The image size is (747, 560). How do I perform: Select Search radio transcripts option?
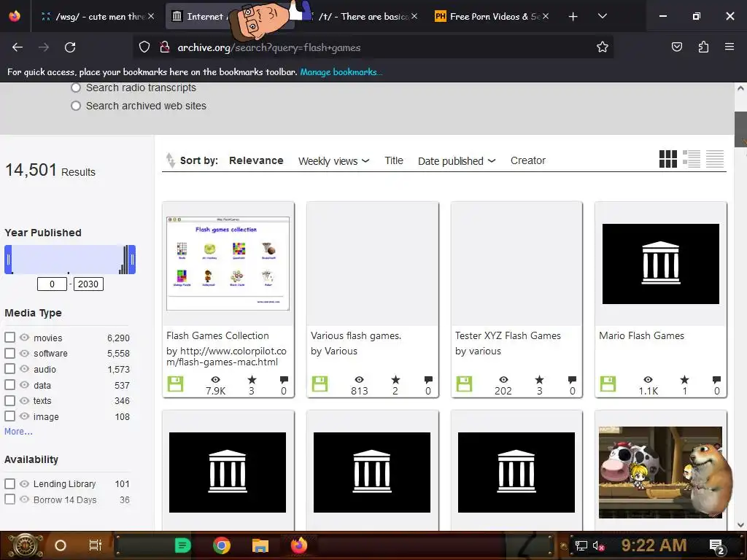76,87
